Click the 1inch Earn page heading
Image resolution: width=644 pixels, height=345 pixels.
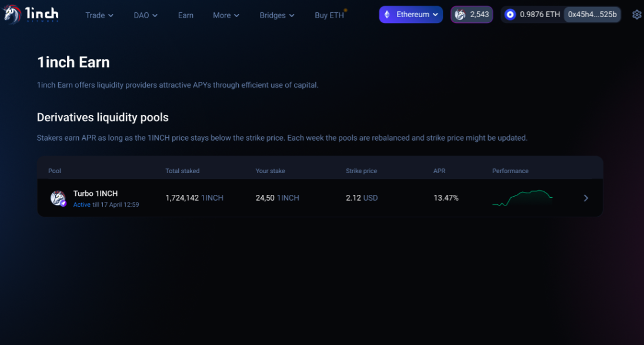click(74, 62)
